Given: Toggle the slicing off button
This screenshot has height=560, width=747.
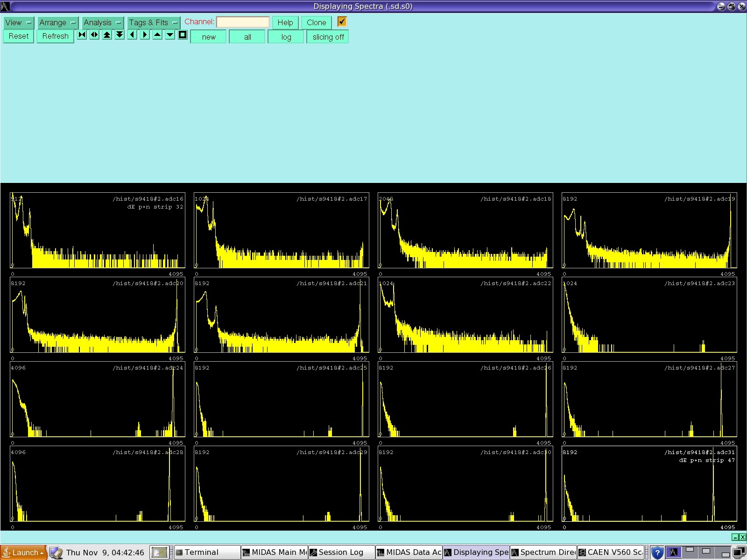Looking at the screenshot, I should click(328, 37).
